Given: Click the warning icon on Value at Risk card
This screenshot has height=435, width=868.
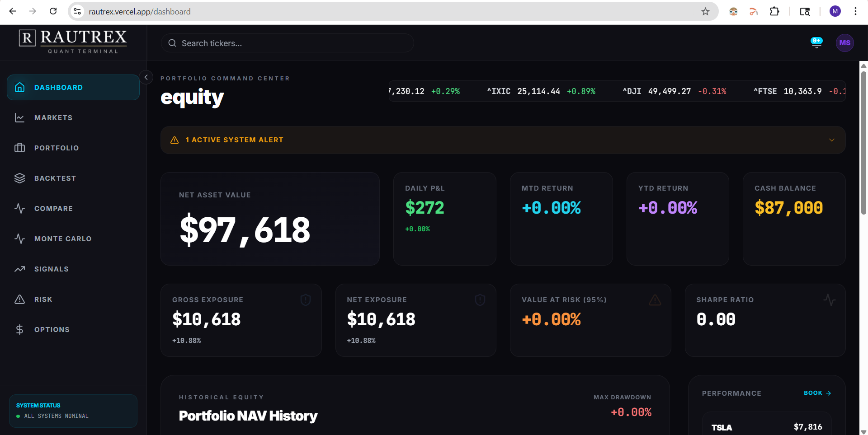Looking at the screenshot, I should [x=655, y=299].
